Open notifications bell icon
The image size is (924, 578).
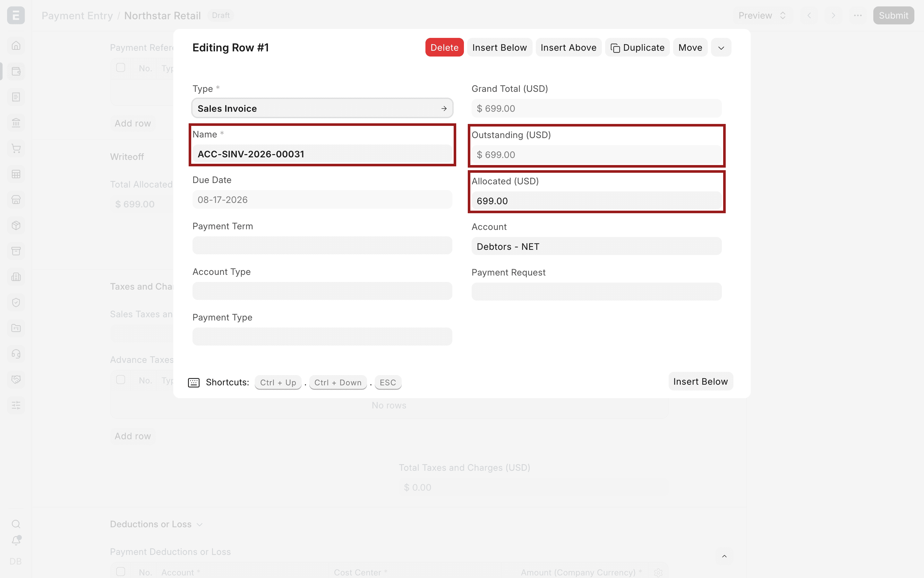[x=16, y=540]
